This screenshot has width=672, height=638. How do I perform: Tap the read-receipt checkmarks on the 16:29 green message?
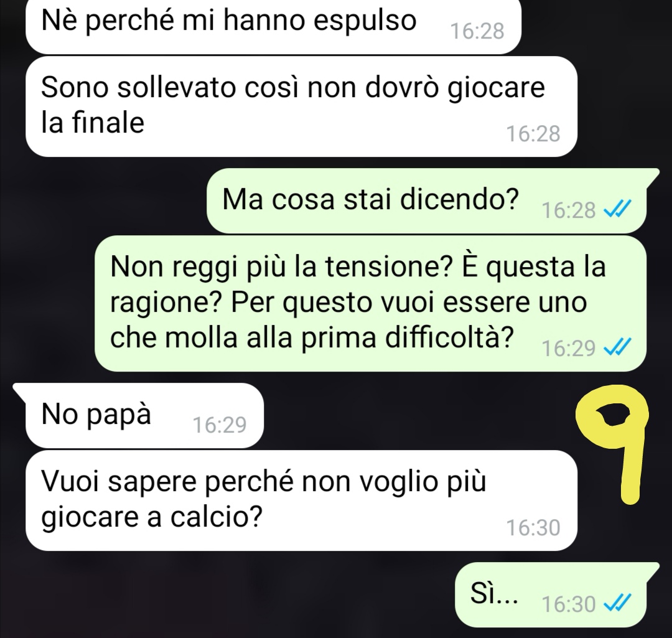pyautogui.click(x=617, y=348)
